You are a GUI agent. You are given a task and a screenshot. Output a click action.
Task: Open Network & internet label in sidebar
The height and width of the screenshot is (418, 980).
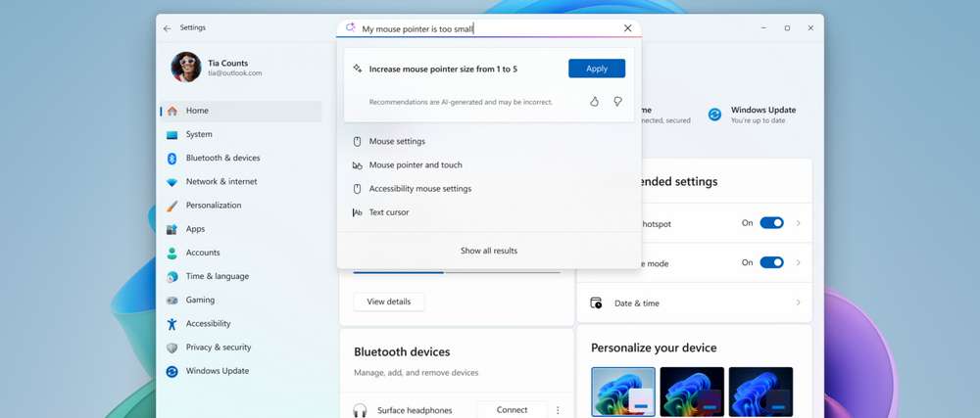tap(221, 182)
